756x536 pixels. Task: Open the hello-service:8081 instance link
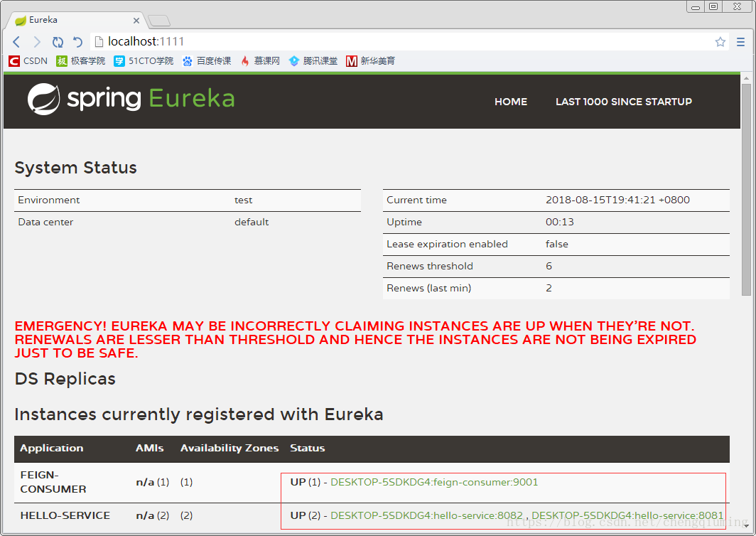click(x=627, y=515)
